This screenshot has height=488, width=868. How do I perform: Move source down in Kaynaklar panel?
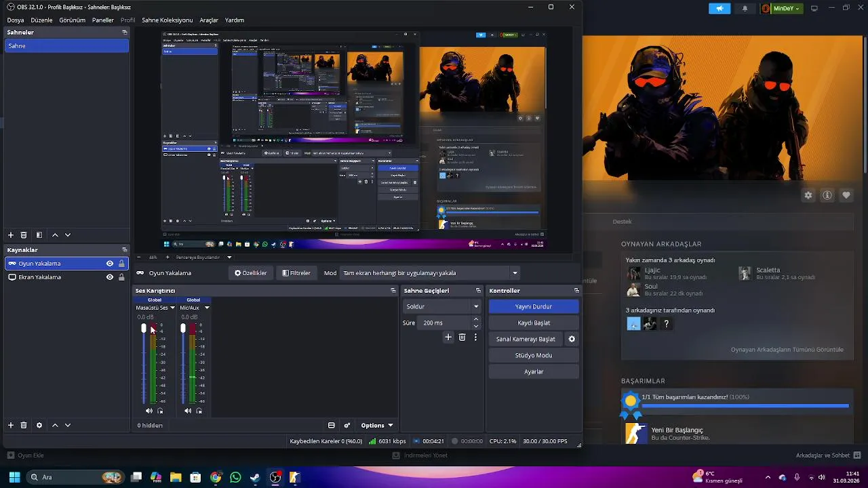pos(68,426)
